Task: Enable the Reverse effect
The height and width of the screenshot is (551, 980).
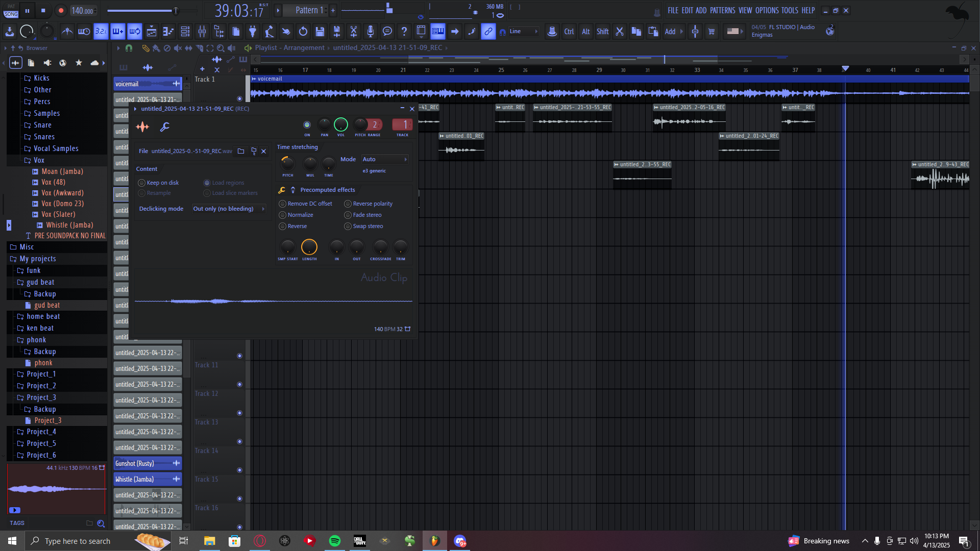Action: coord(283,226)
